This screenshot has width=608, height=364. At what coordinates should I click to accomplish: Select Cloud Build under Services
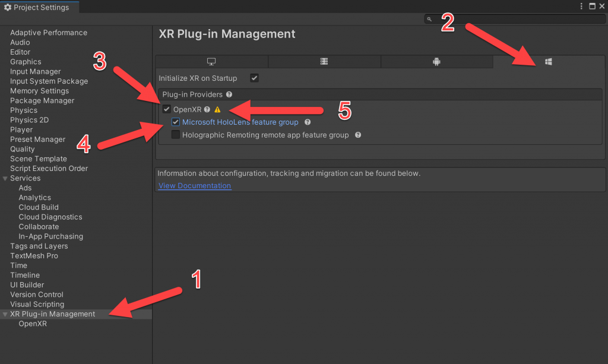39,207
